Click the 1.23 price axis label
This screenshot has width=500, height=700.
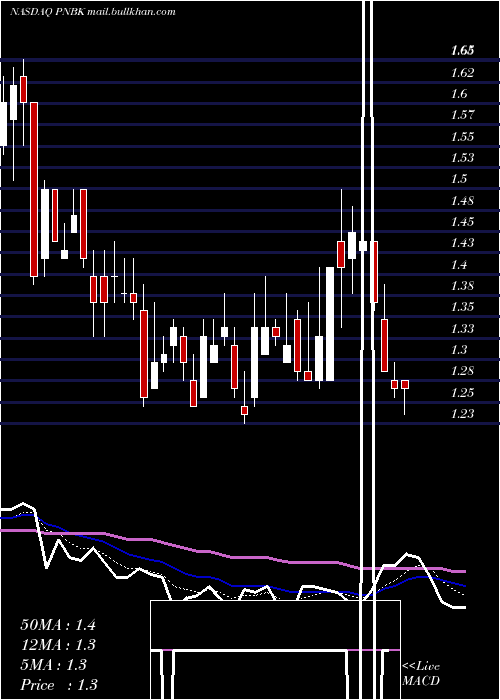pos(462,414)
